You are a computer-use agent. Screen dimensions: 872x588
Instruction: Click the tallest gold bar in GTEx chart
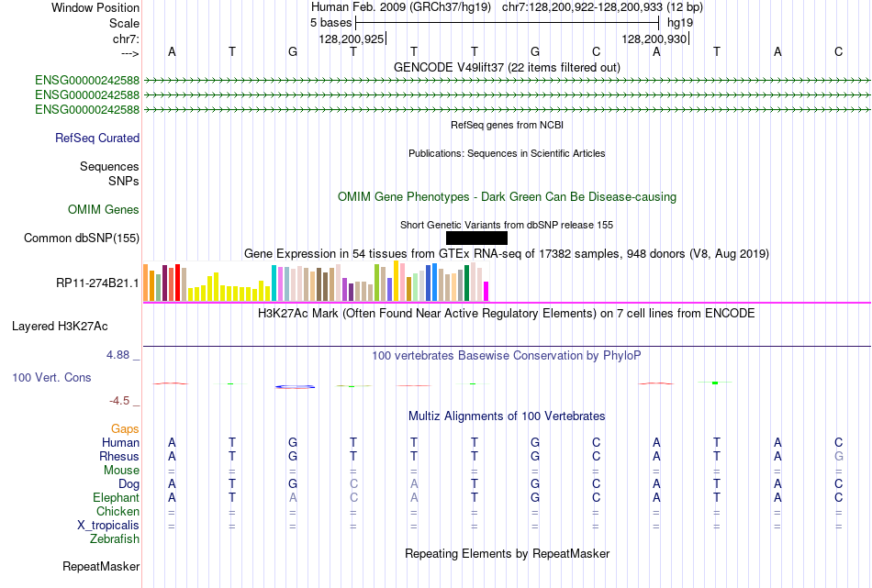click(x=396, y=281)
